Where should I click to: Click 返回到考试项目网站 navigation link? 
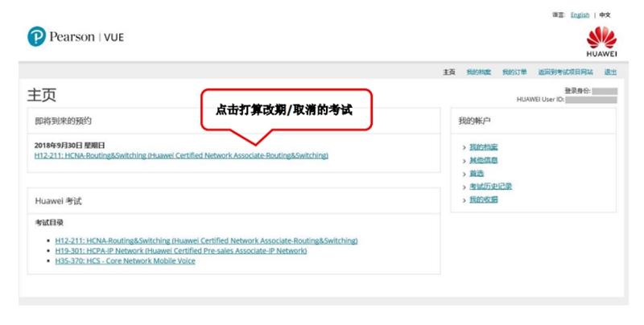click(565, 72)
